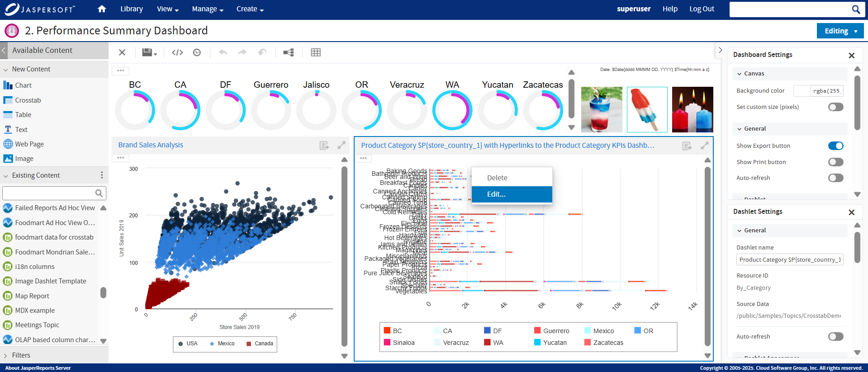The image size is (868, 372).
Task: Enable the Show Print button switch
Action: click(836, 162)
